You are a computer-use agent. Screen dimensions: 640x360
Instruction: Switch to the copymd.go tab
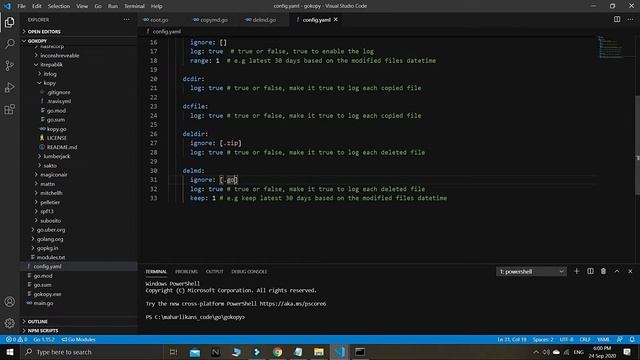tap(214, 20)
